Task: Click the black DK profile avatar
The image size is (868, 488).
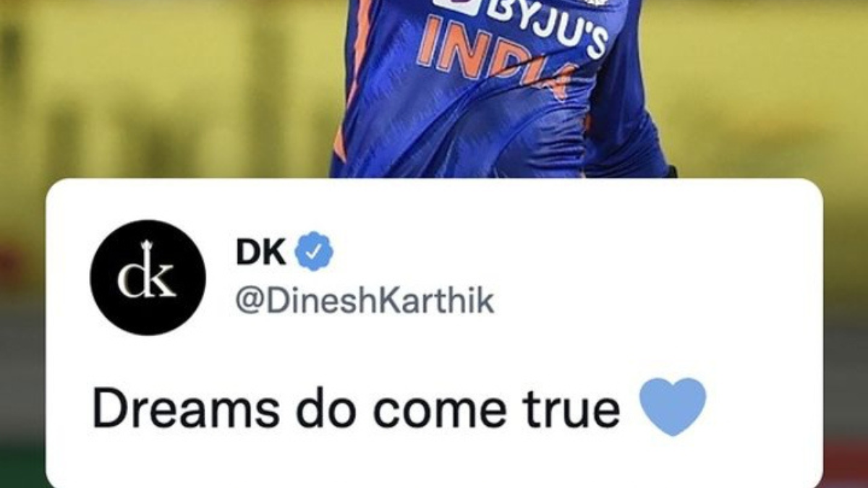Action: tap(148, 278)
